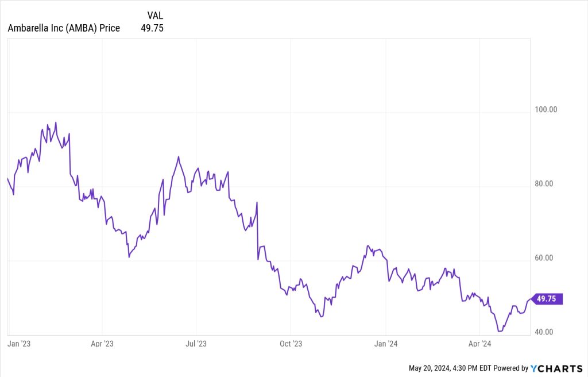Click the sharp price drop after Jul '23
The image size is (588, 377).
[257, 230]
